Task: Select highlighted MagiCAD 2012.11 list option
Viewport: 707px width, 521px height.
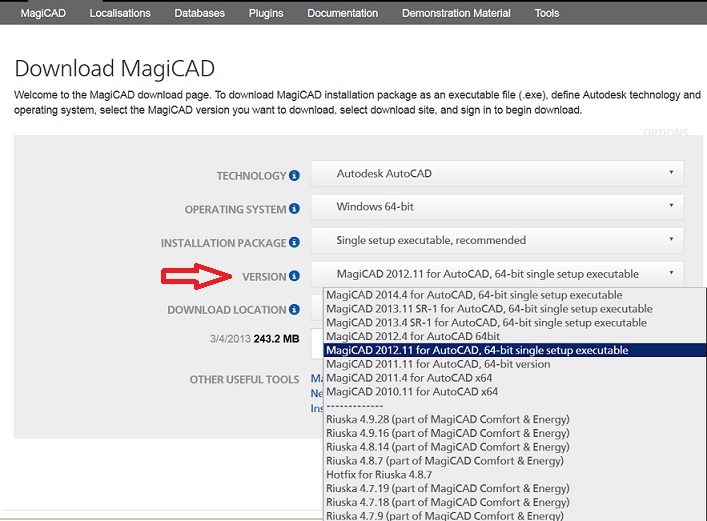Action: tap(514, 350)
